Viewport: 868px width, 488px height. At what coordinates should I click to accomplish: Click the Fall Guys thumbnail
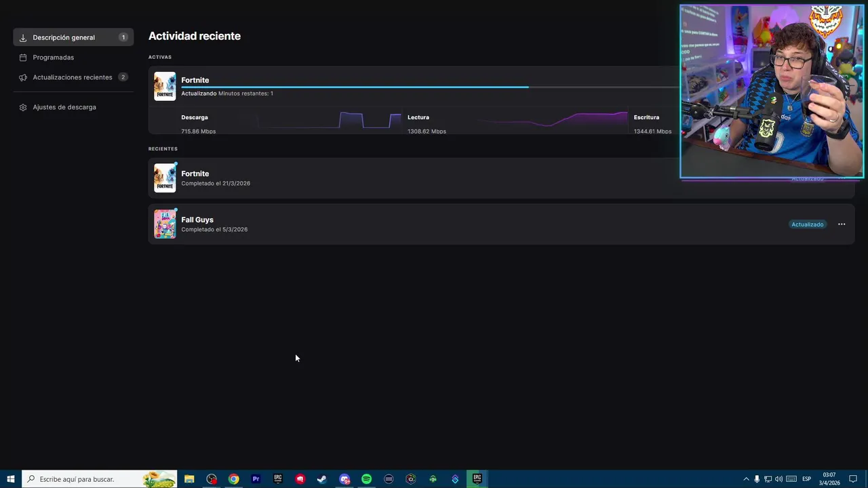[165, 224]
